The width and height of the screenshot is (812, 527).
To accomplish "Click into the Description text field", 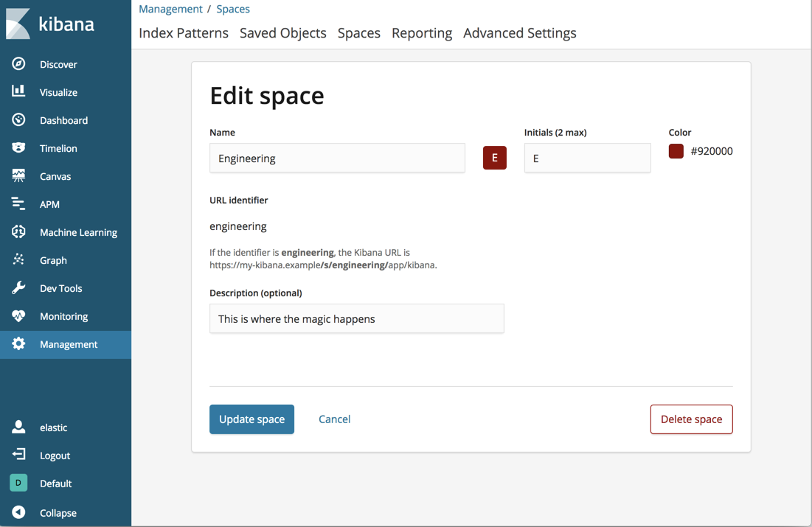I will point(356,319).
